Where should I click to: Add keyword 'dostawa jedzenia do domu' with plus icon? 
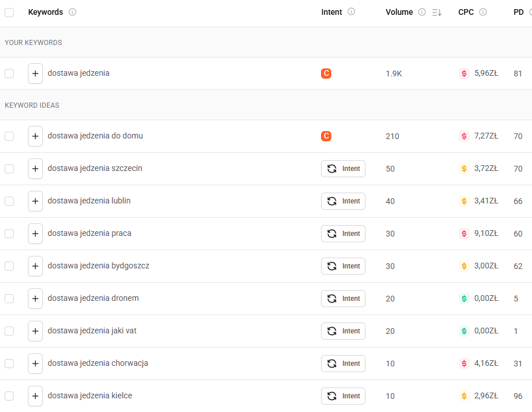click(35, 136)
